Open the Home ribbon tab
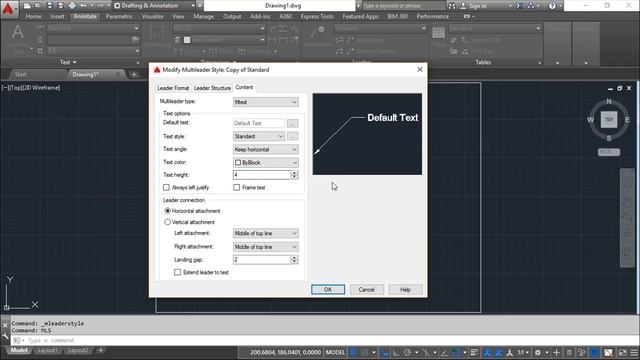Image resolution: width=640 pixels, height=360 pixels. point(33,16)
